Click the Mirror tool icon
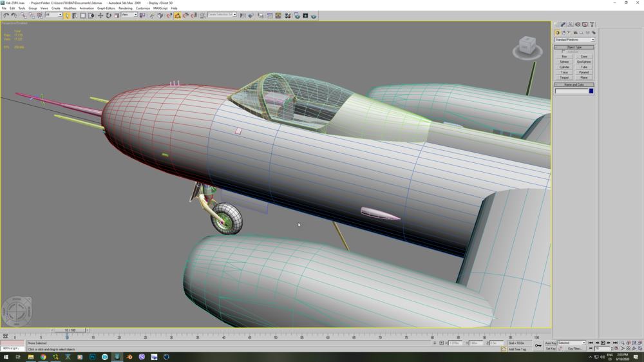Image resolution: width=644 pixels, height=362 pixels. tap(243, 15)
